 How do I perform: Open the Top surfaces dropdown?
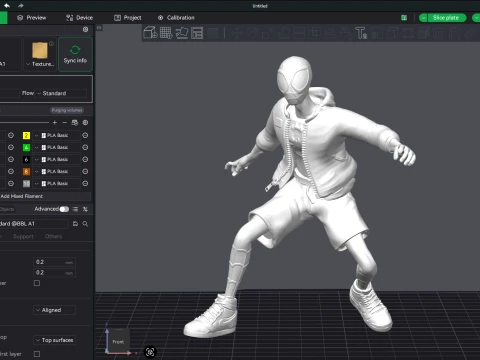pos(54,340)
